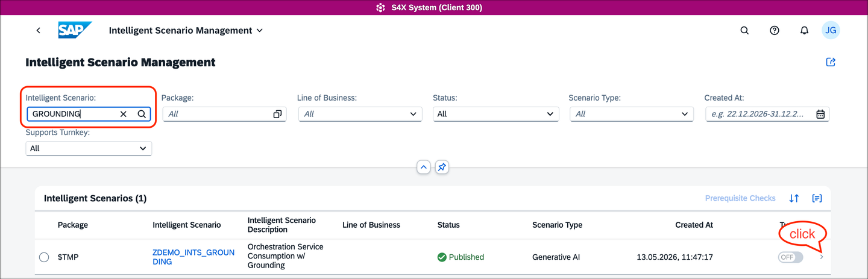868x279 pixels.
Task: Click the share/export icon
Action: pyautogui.click(x=831, y=62)
